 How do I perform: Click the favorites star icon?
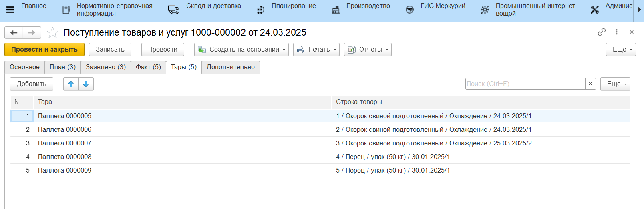52,32
